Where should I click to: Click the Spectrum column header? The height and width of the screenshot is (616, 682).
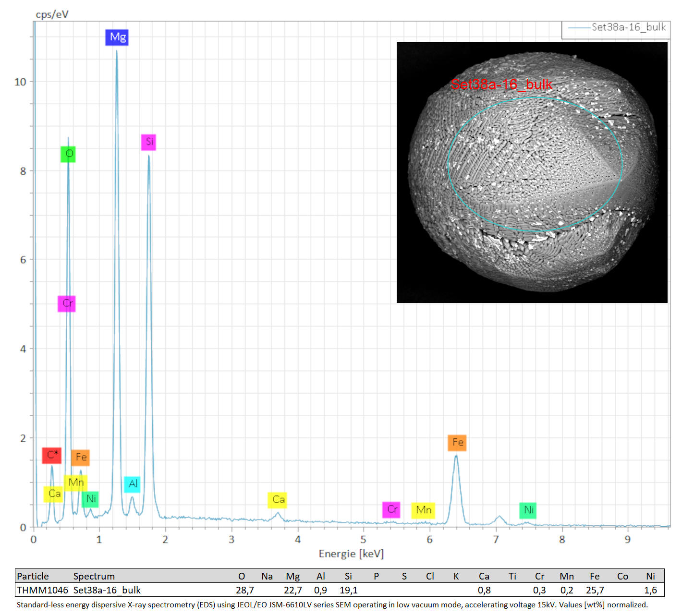94,576
